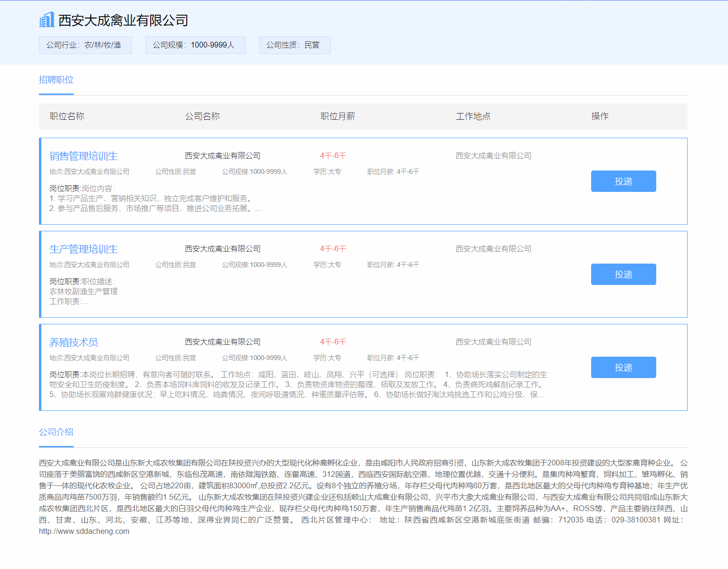Click the http://www.sddacheng.com website address

coord(84,531)
